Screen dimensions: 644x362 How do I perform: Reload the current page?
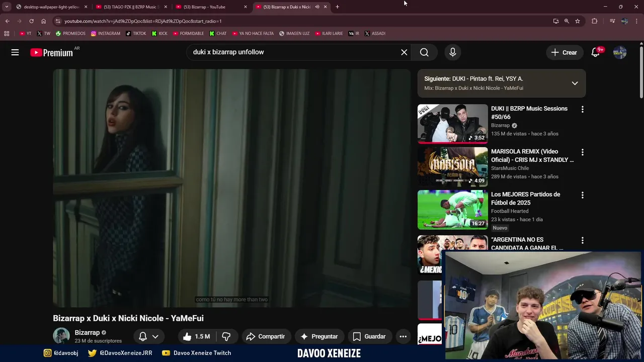tap(31, 21)
